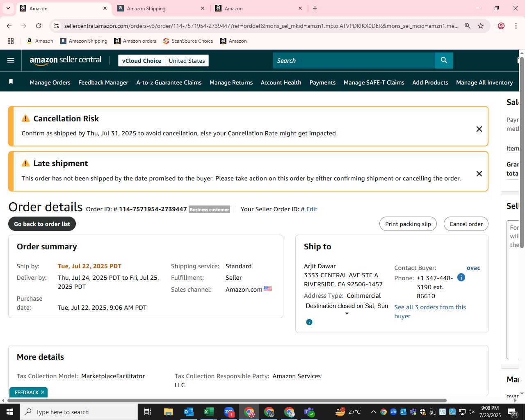Open Outlook from the taskbar
This screenshot has width=525, height=420.
pos(188,412)
